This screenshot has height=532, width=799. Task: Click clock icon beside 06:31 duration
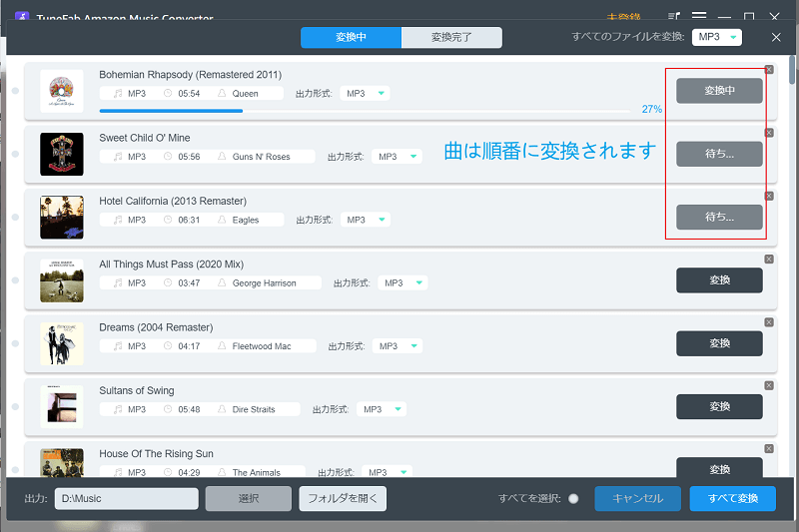168,220
